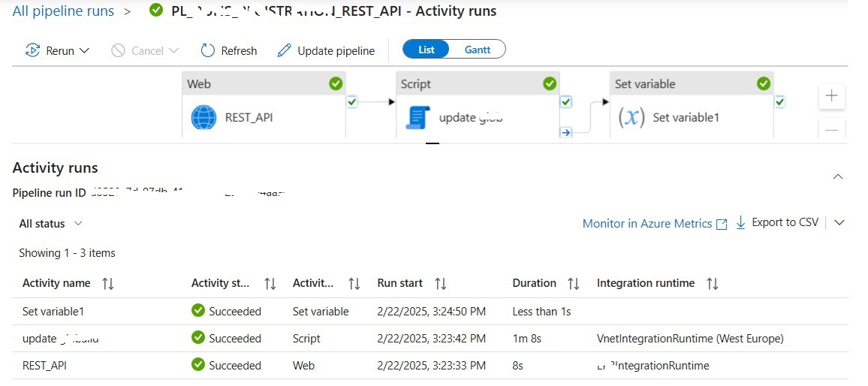Select the REST_API row name
The height and width of the screenshot is (386, 868).
click(x=45, y=366)
